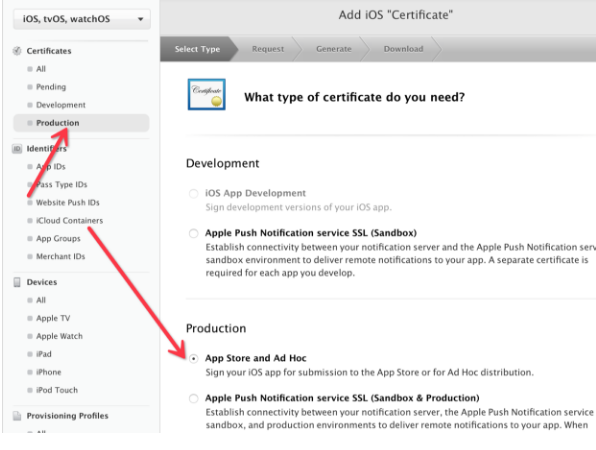596x450 pixels.
Task: Open Merchant IDs list
Action: (60, 257)
